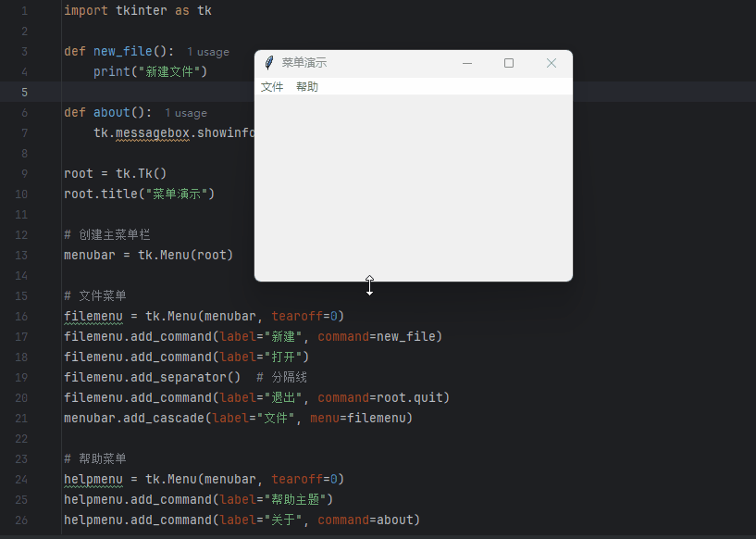The image size is (756, 539).
Task: Close the 菜单演示 window
Action: (552, 63)
